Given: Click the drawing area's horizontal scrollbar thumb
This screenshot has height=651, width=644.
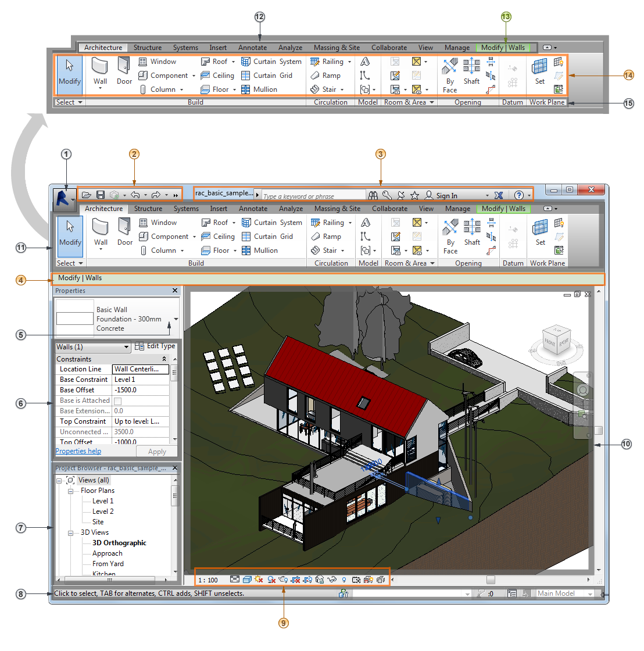Looking at the screenshot, I should pos(491,580).
